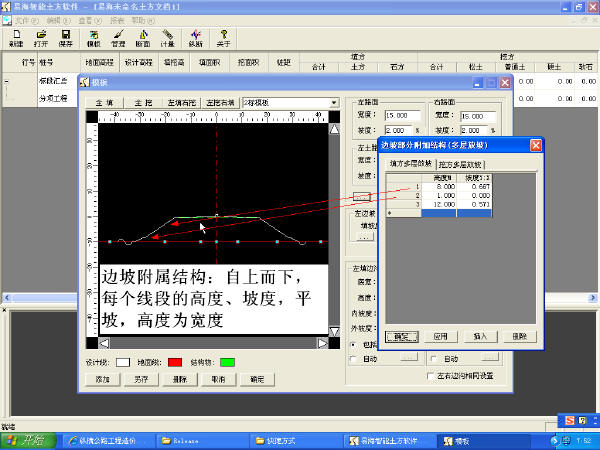Click the white 设计线 color swatch
The image size is (600, 450).
[x=123, y=362]
